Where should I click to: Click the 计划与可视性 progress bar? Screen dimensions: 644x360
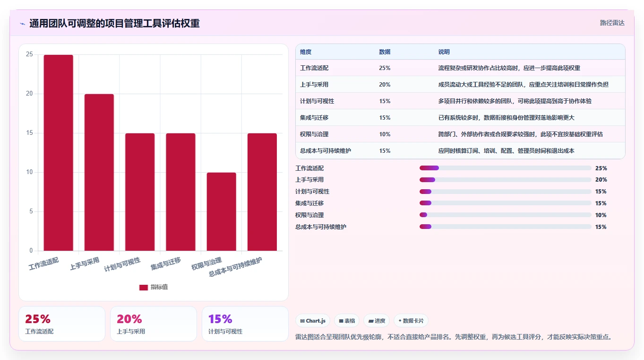click(506, 192)
